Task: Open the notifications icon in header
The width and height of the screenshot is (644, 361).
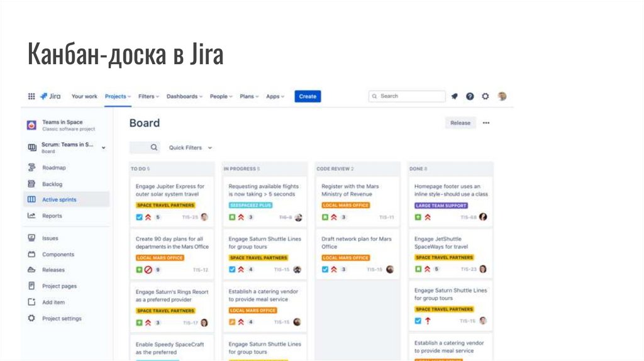Action: (454, 96)
